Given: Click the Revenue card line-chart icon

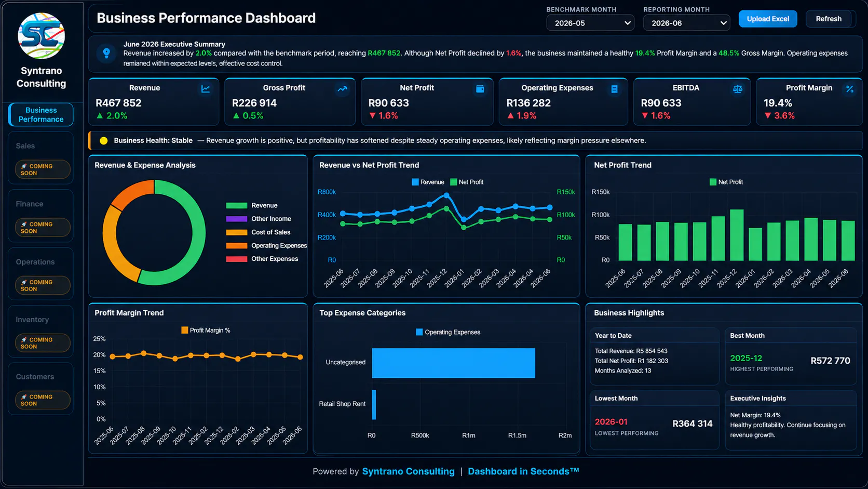Looking at the screenshot, I should [x=206, y=89].
